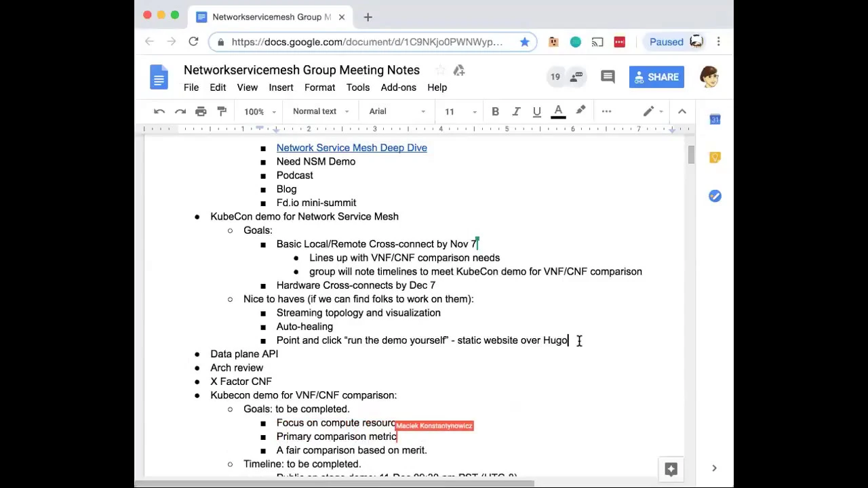Screen dimensions: 868x488
Task: Click the red extension icon in Chrome
Action: point(619,42)
